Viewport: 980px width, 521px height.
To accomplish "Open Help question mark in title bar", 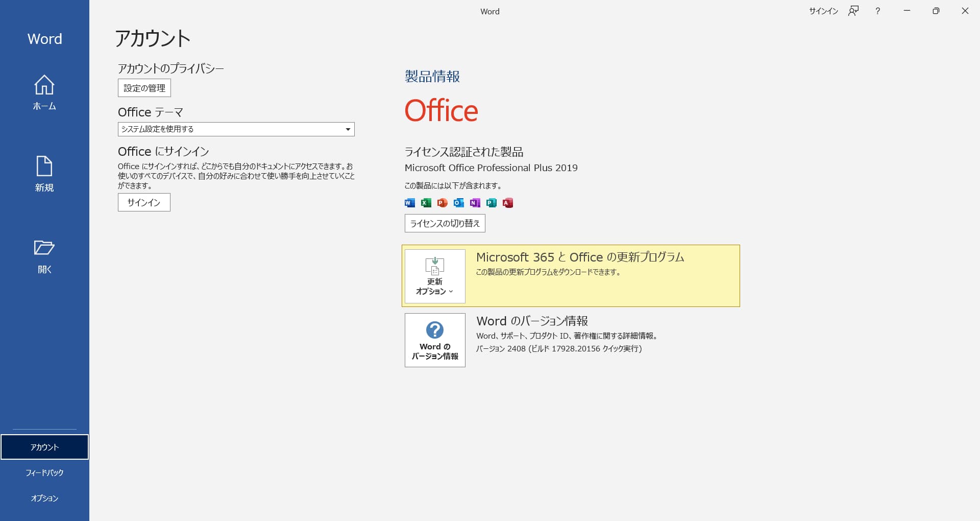I will [877, 11].
